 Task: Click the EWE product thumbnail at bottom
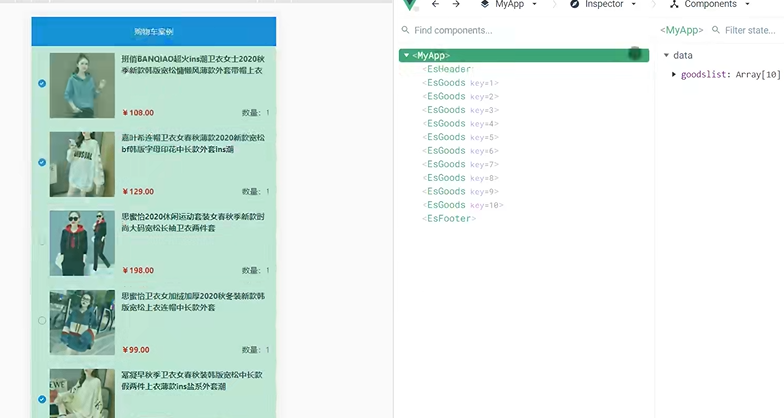[x=82, y=394]
